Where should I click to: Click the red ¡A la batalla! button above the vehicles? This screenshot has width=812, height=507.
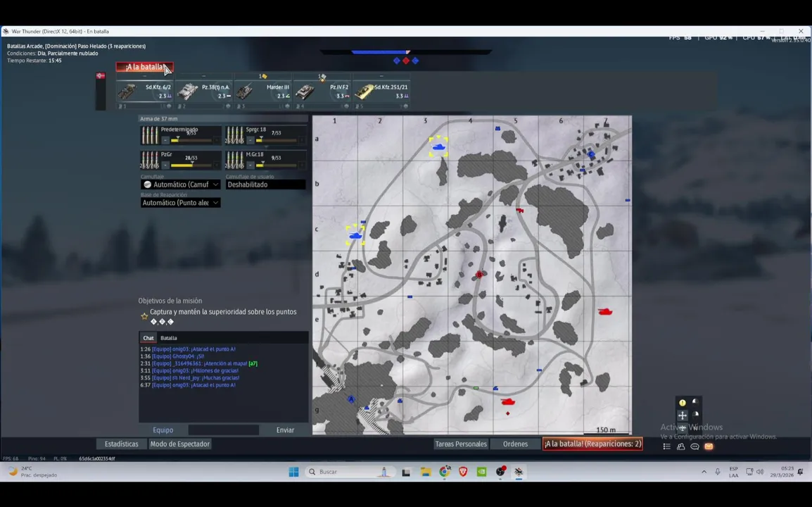click(144, 67)
